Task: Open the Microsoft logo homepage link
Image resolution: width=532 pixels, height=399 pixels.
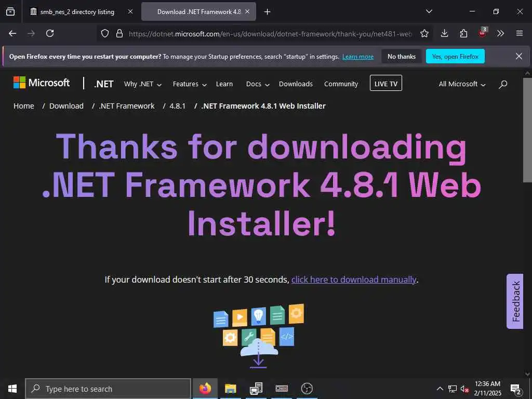Action: click(42, 83)
